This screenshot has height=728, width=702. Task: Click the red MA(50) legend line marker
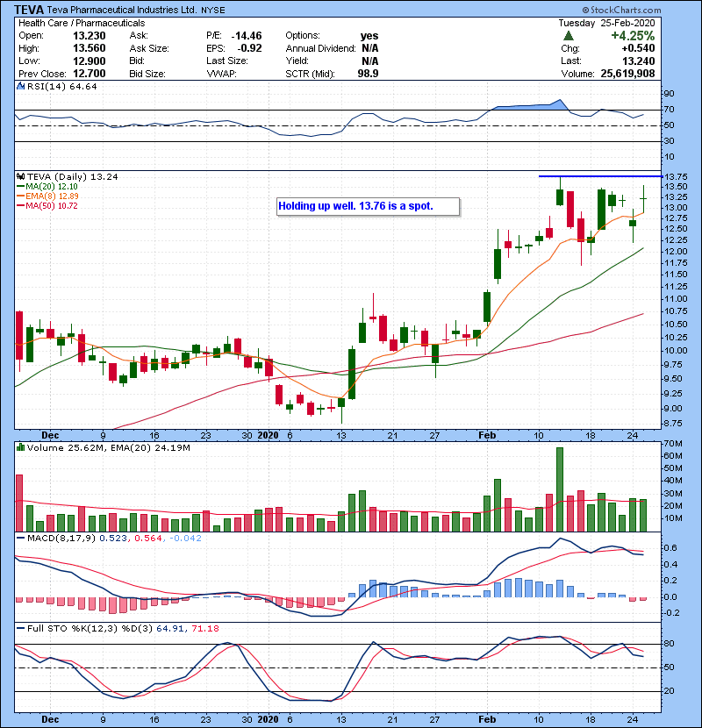[20, 206]
